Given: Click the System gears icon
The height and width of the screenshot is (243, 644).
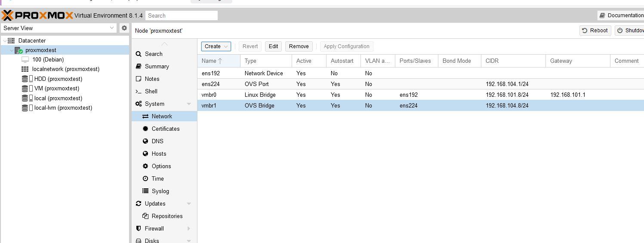Looking at the screenshot, I should pyautogui.click(x=139, y=104).
